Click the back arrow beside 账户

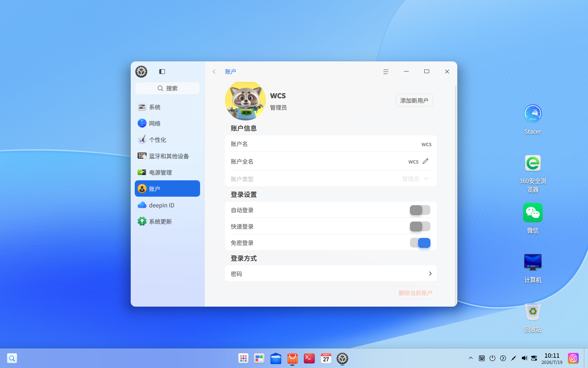[214, 72]
